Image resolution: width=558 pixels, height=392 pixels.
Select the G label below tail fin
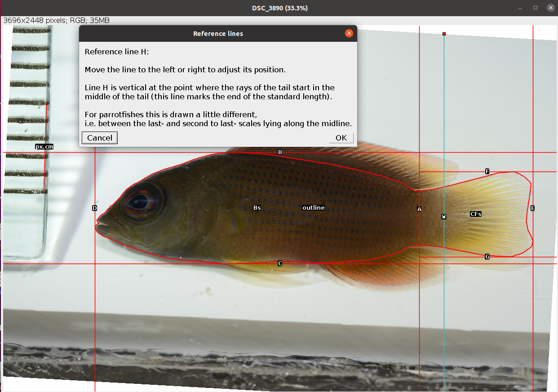pyautogui.click(x=487, y=257)
